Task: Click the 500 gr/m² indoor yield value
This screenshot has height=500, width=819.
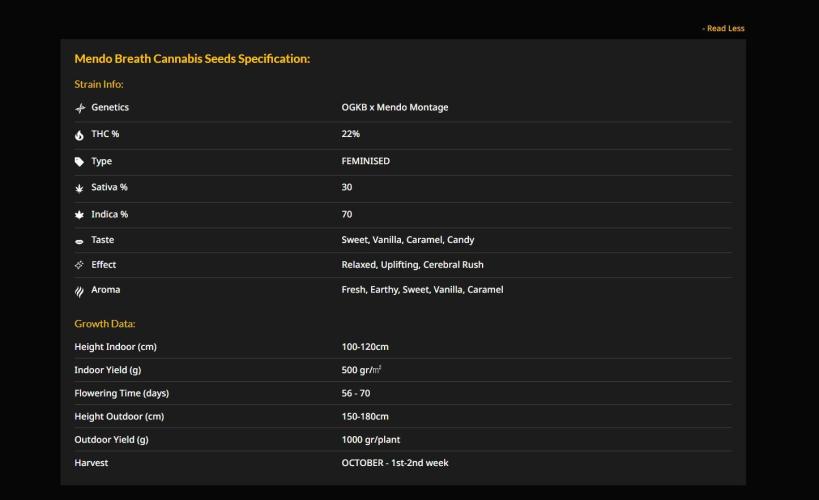Action: click(362, 370)
